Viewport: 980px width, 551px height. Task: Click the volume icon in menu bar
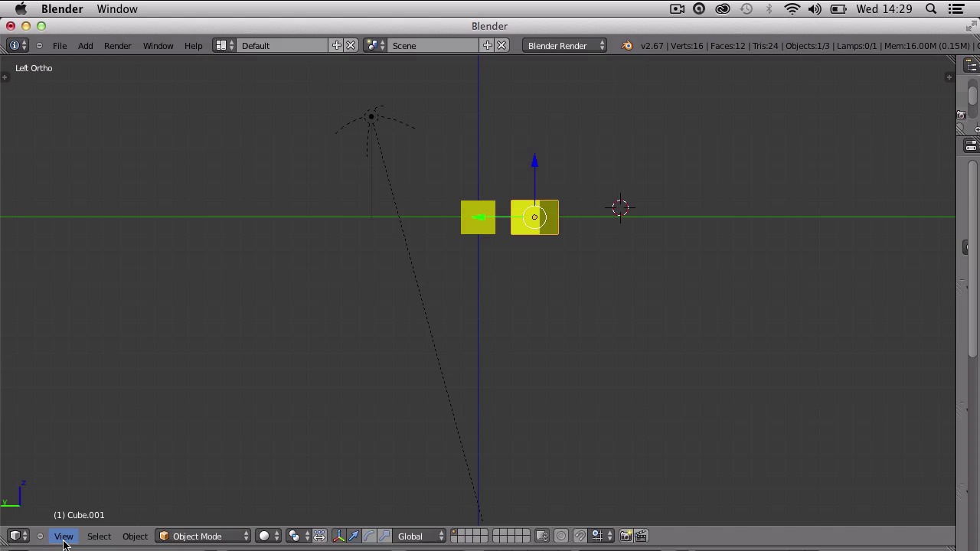coord(815,9)
